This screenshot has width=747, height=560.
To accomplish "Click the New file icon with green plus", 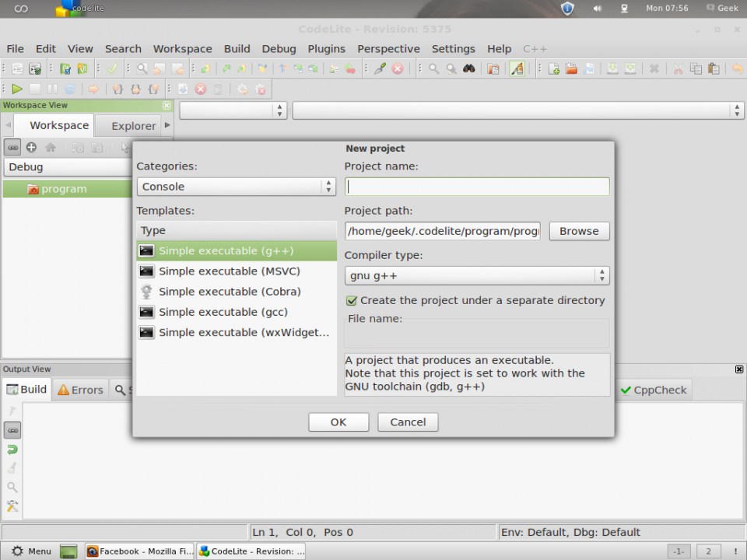I will [x=553, y=68].
